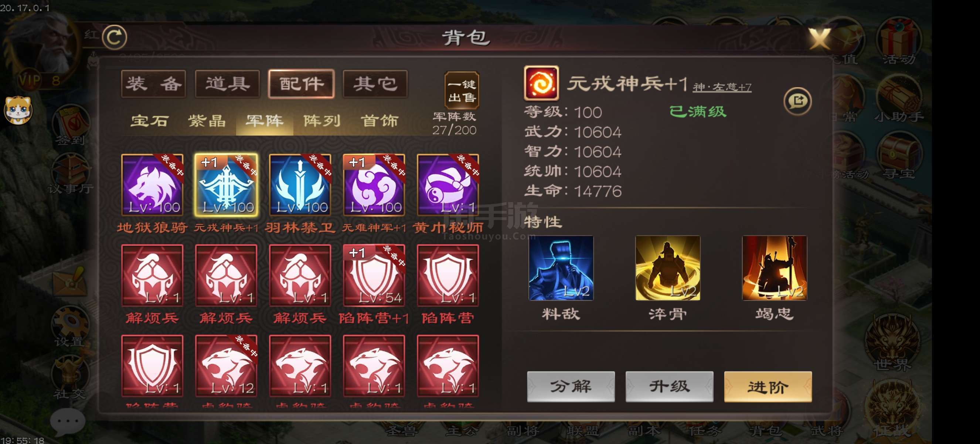Viewport: 980px width, 444px height.
Task: Open the 其它 tab
Action: [x=375, y=84]
